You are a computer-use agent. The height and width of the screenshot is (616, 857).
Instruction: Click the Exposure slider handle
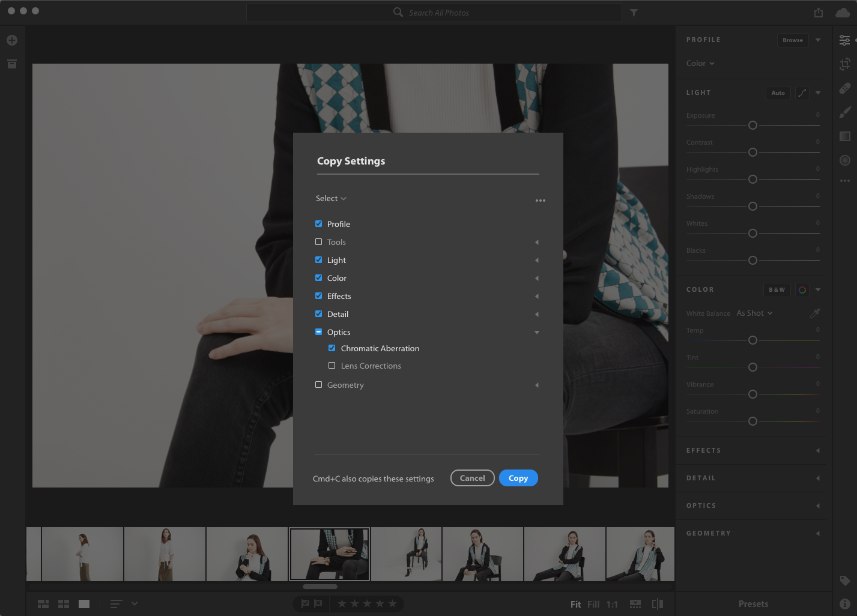[753, 125]
